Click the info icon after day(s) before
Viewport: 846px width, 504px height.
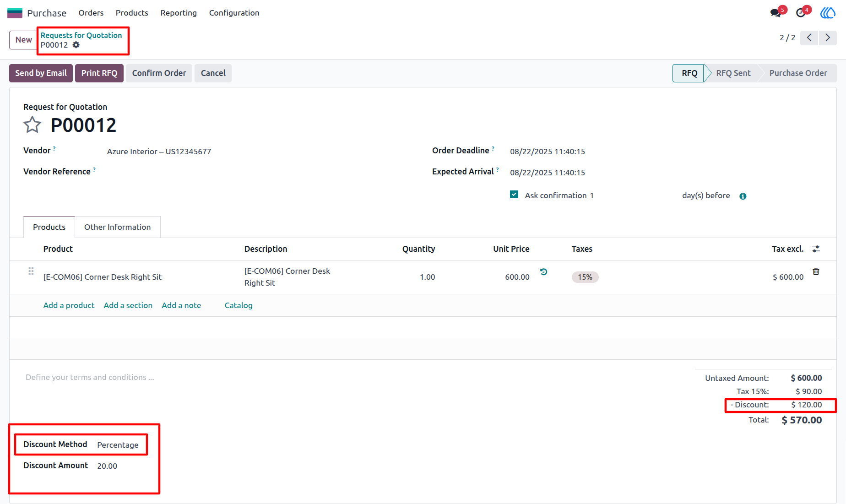[743, 196]
